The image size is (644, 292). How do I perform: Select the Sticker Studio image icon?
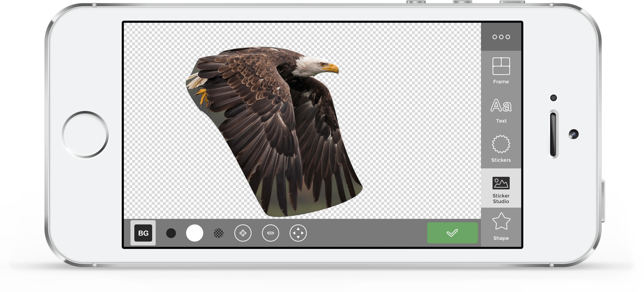[501, 183]
